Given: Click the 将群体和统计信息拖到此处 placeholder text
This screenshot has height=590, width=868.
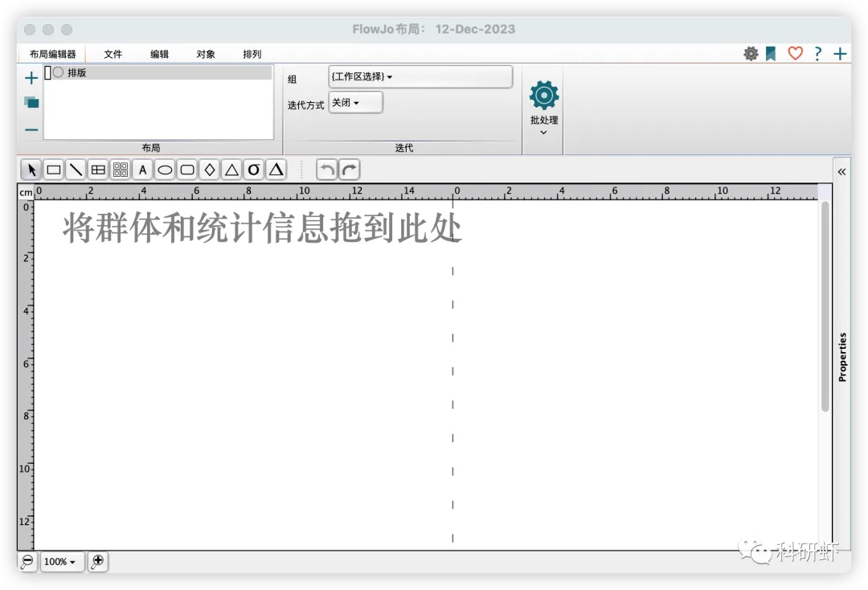Looking at the screenshot, I should click(262, 228).
